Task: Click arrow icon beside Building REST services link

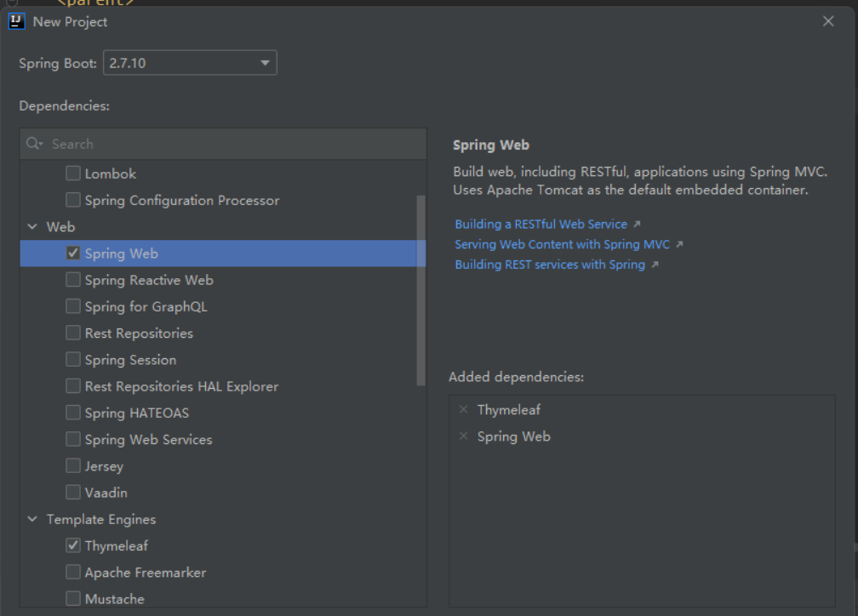Action: pos(654,265)
